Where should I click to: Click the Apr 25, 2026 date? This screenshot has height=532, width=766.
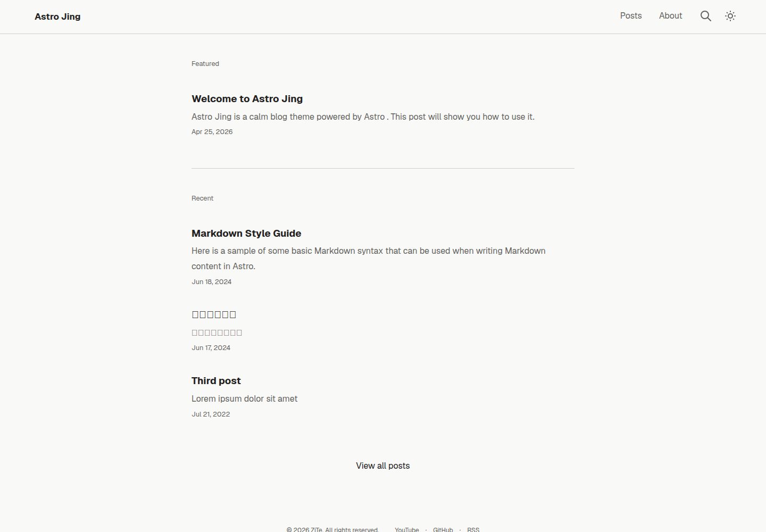(x=212, y=132)
